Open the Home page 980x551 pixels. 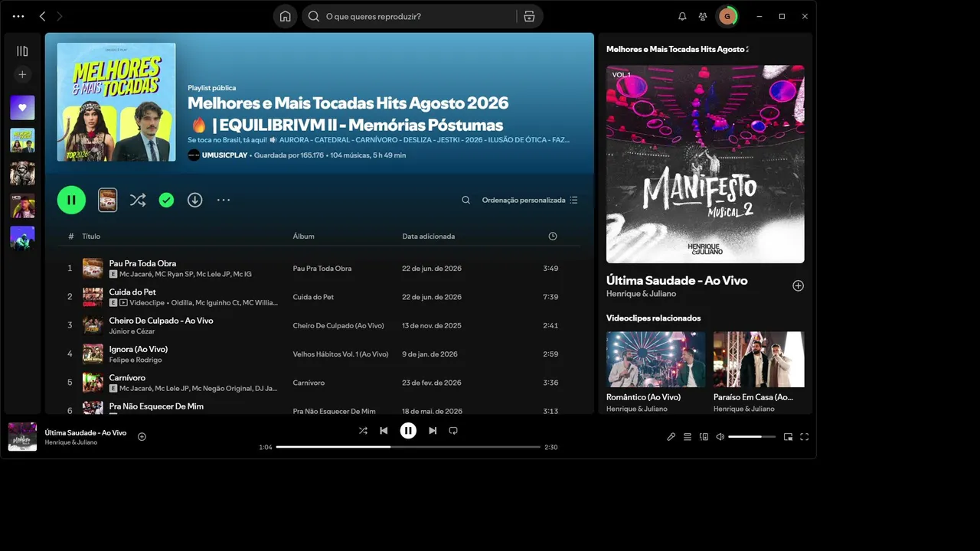click(x=285, y=16)
